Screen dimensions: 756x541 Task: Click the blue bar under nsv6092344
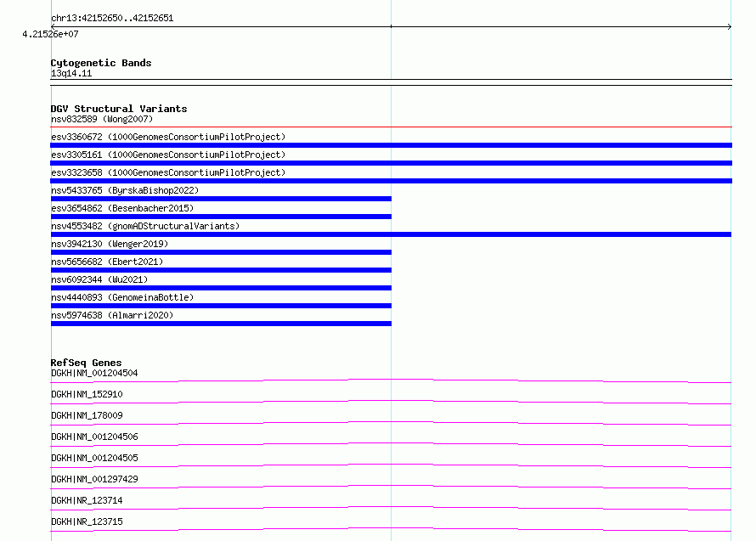(x=221, y=288)
